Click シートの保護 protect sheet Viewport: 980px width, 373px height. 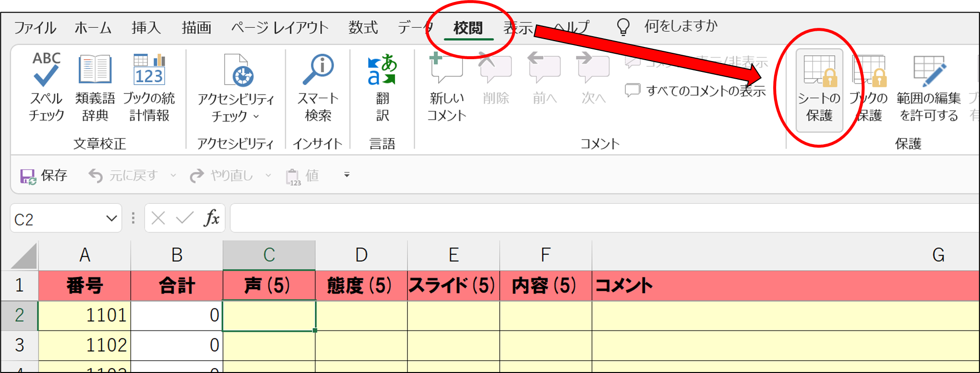(819, 90)
